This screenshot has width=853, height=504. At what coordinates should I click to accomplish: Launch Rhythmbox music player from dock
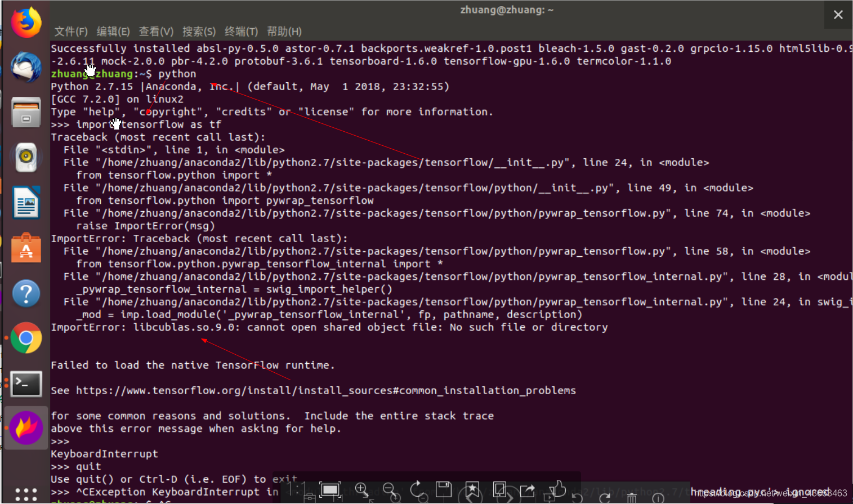[x=26, y=157]
